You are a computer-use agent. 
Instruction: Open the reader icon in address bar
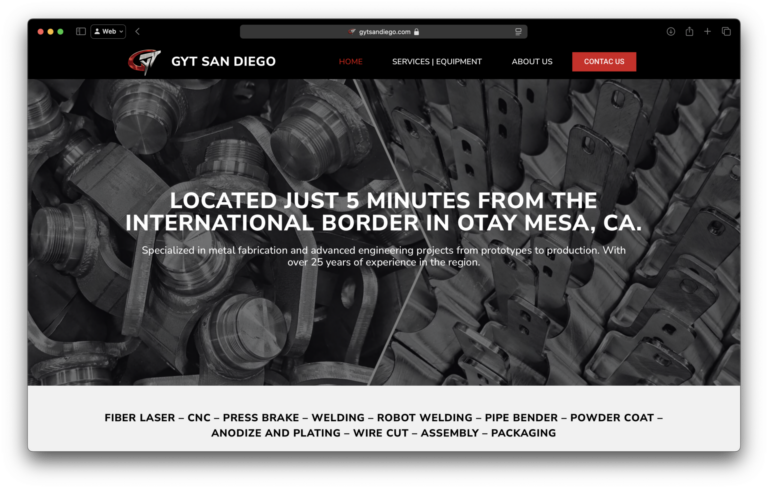click(518, 32)
